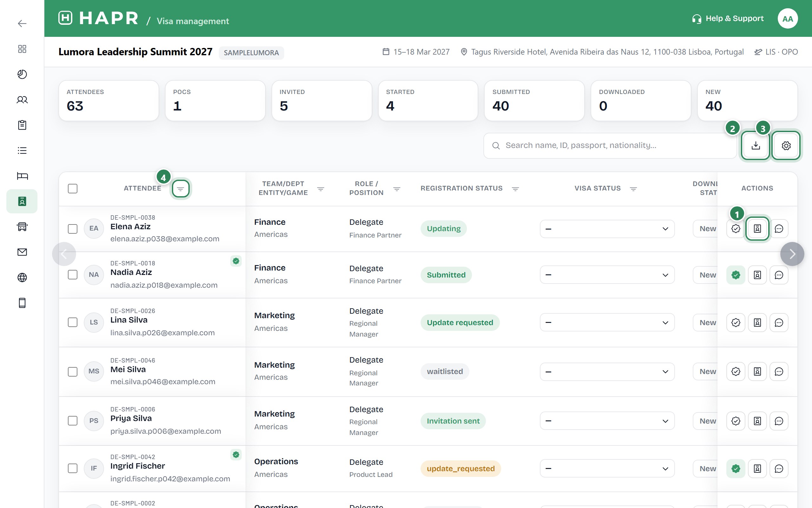The height and width of the screenshot is (508, 812).
Task: Click the Submitted stat card
Action: coord(534,100)
